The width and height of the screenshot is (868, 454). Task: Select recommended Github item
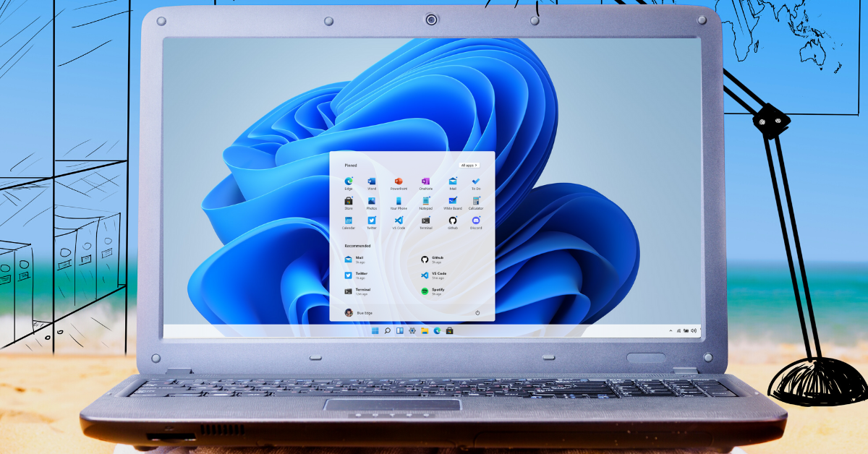425,259
